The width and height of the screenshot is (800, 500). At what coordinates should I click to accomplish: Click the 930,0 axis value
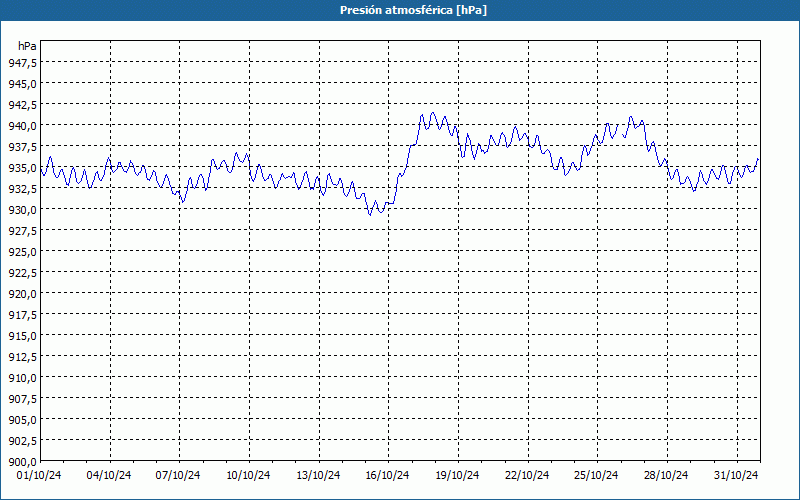tap(22, 209)
